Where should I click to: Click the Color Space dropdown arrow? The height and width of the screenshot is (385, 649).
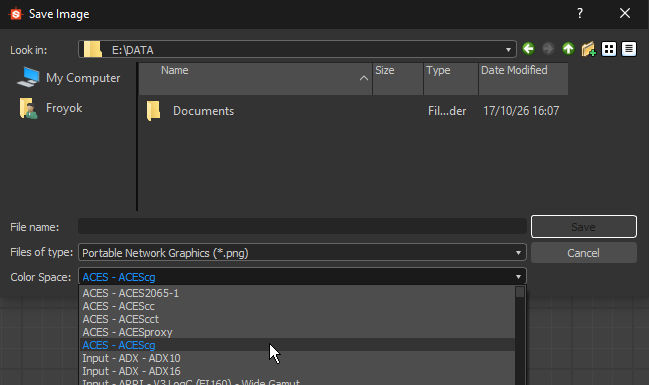tap(518, 277)
